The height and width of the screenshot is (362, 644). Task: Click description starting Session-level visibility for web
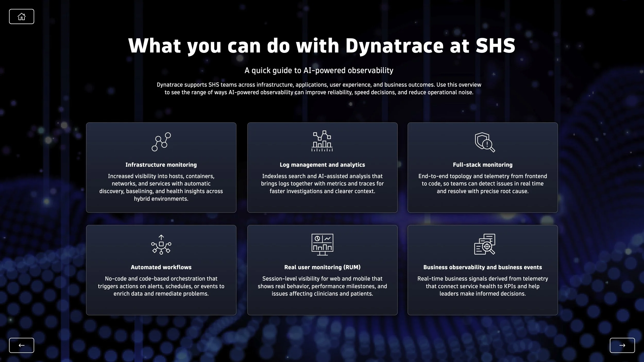click(322, 286)
